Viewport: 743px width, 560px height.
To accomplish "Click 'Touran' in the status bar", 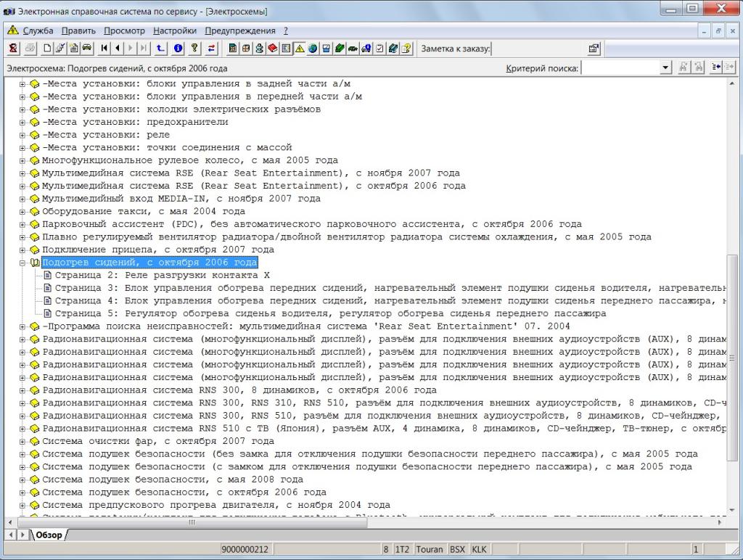I will (x=430, y=549).
